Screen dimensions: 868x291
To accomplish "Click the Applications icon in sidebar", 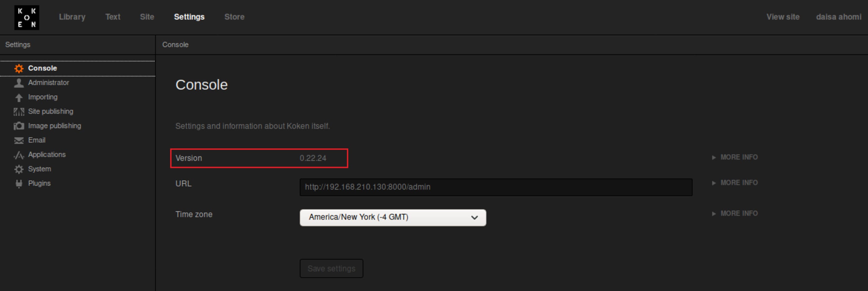I will (19, 155).
